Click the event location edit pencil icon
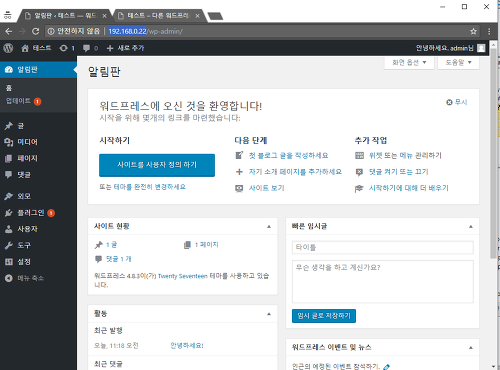 [x=387, y=366]
